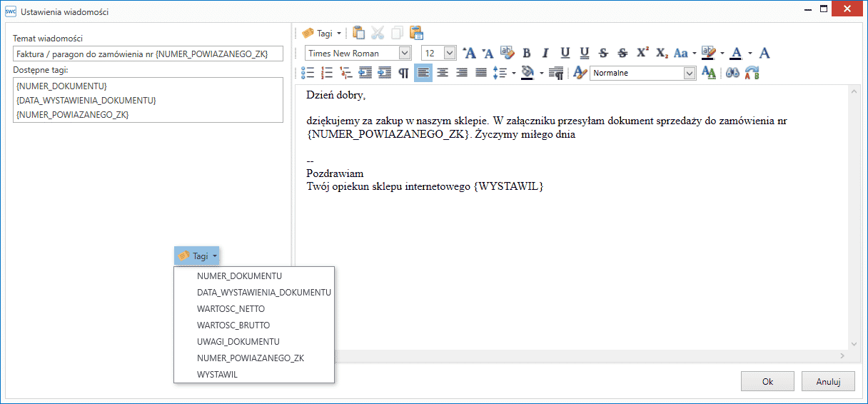Decrease font size with shrink icon

[488, 53]
